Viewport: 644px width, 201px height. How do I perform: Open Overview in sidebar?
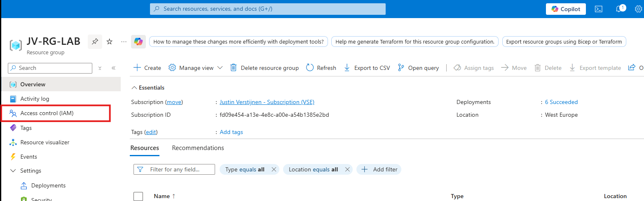click(61, 84)
